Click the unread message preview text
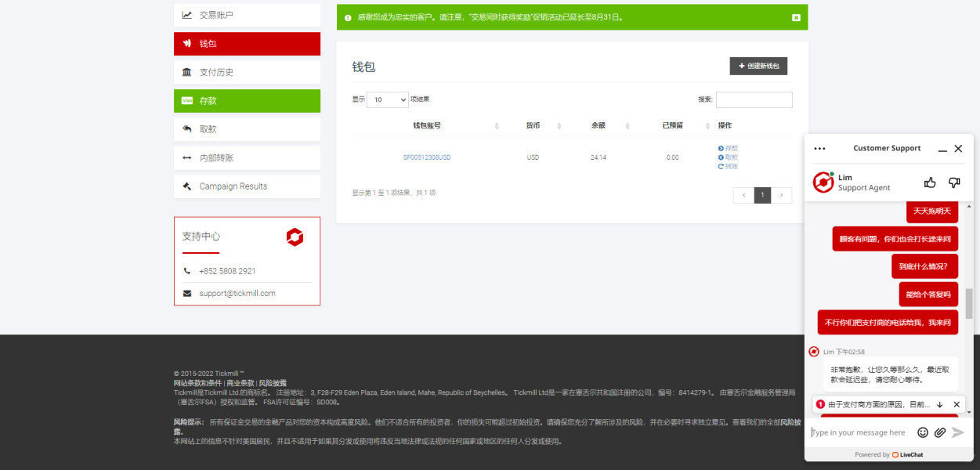Image resolution: width=980 pixels, height=470 pixels. 879,404
